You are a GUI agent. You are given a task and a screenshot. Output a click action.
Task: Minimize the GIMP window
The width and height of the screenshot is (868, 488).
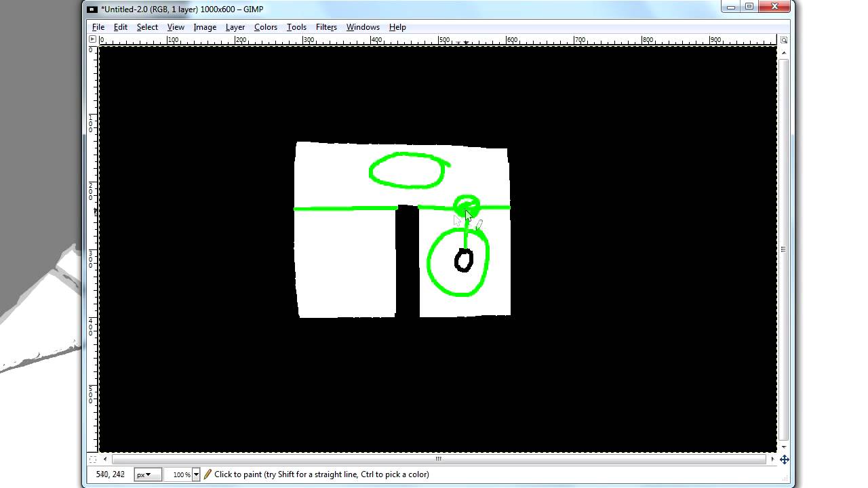pyautogui.click(x=731, y=7)
